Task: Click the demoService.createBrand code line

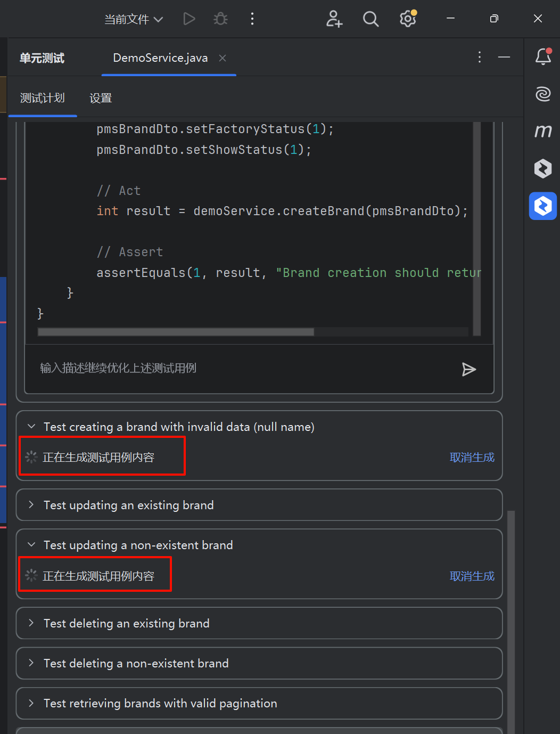Action: coord(282,211)
